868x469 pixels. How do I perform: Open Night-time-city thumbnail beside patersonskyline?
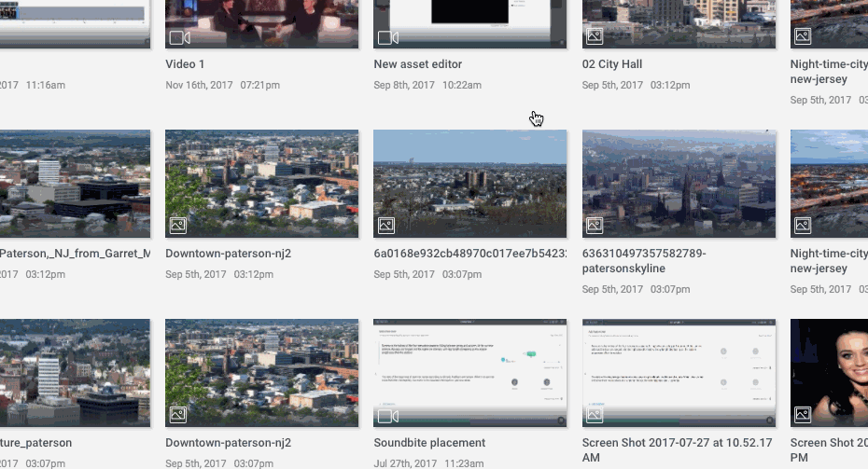[x=829, y=184]
